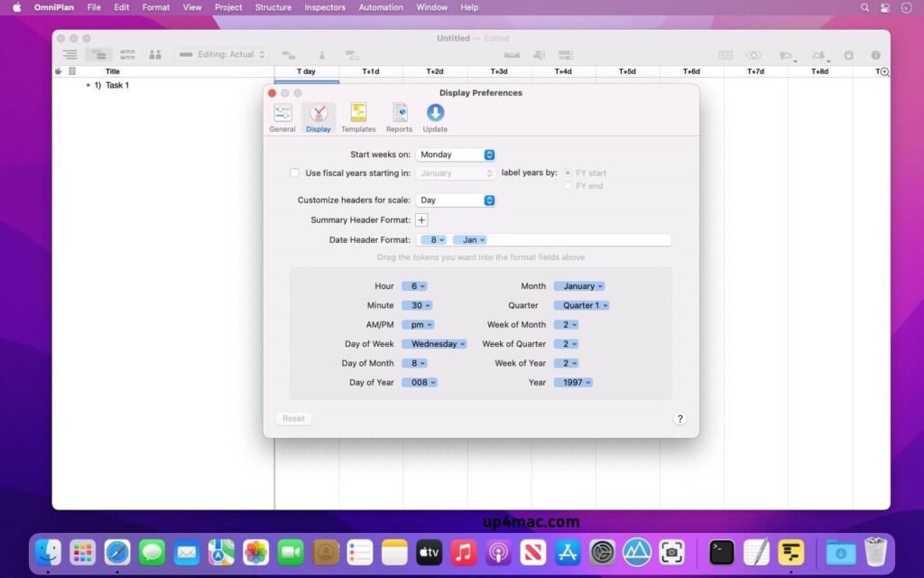Viewport: 924px width, 578px height.
Task: Select the Display tab in preferences
Action: point(319,116)
